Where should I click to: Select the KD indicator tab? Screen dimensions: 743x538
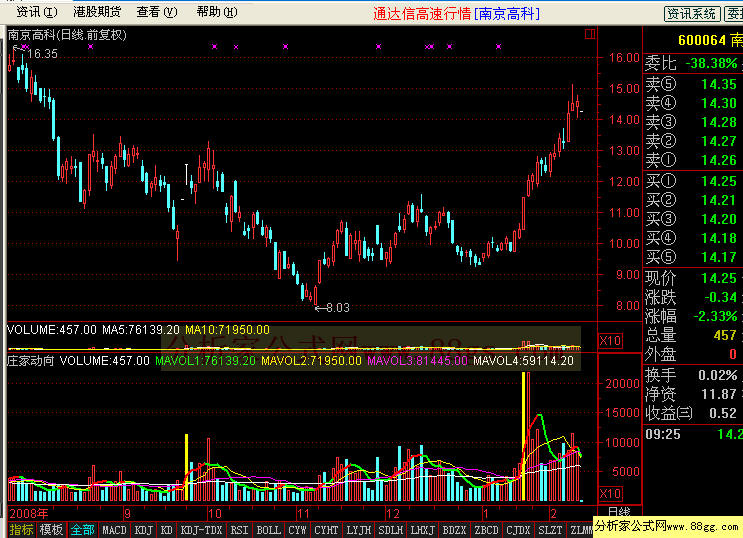coord(166,530)
